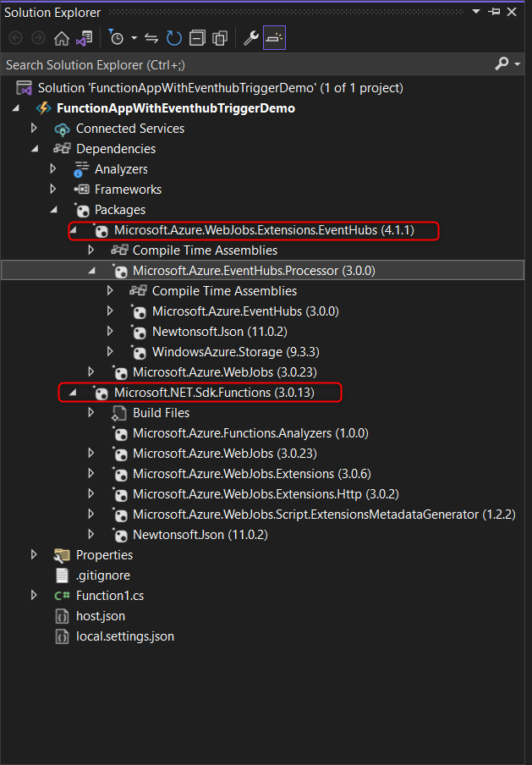Click the Search Solution Explorer input field
The height and width of the screenshot is (765, 532).
pyautogui.click(x=245, y=64)
